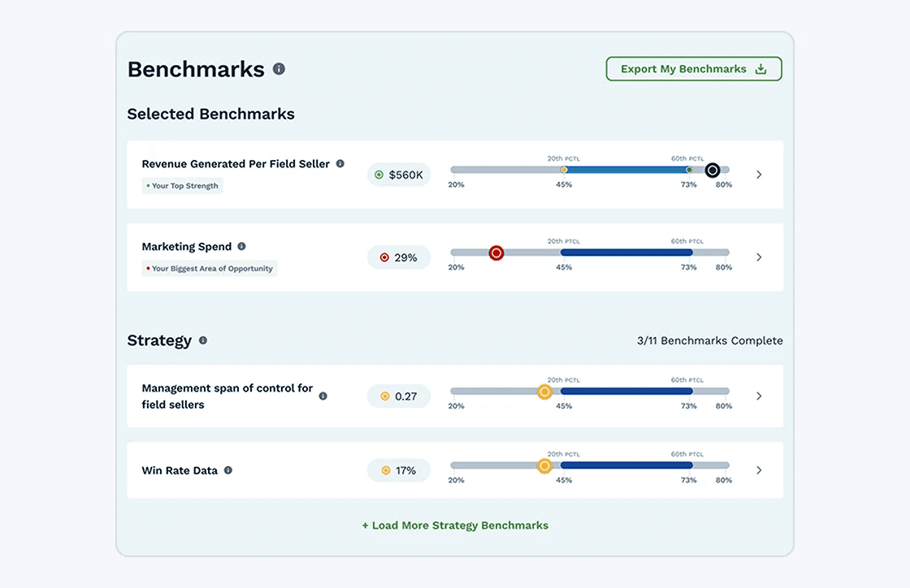
Task: Open Win Rate Data info icon
Action: pyautogui.click(x=228, y=470)
